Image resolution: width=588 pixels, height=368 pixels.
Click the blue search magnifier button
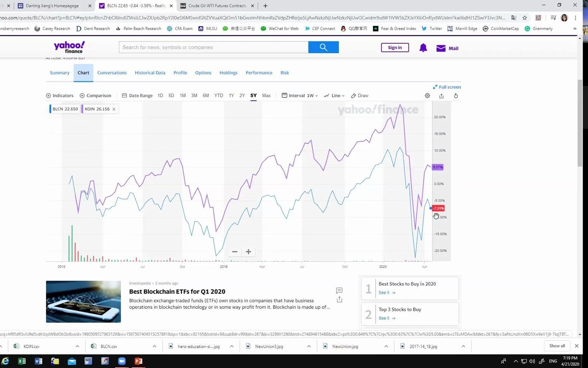coord(323,47)
